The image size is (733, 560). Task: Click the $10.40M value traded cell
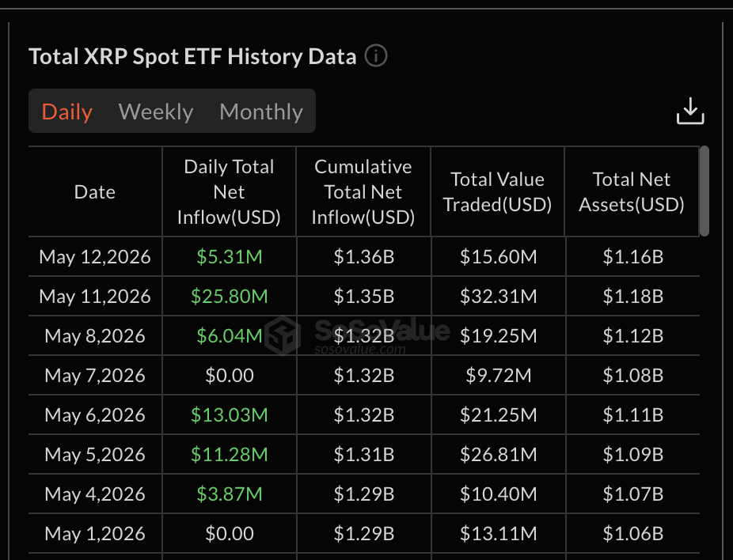(x=499, y=494)
